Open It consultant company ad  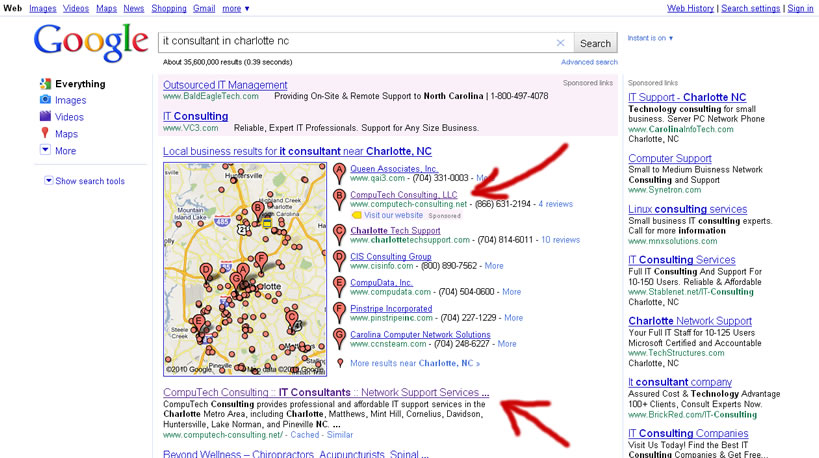point(680,382)
